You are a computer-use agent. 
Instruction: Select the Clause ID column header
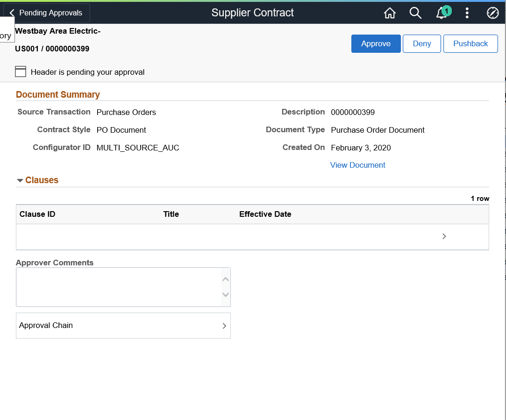pos(37,214)
